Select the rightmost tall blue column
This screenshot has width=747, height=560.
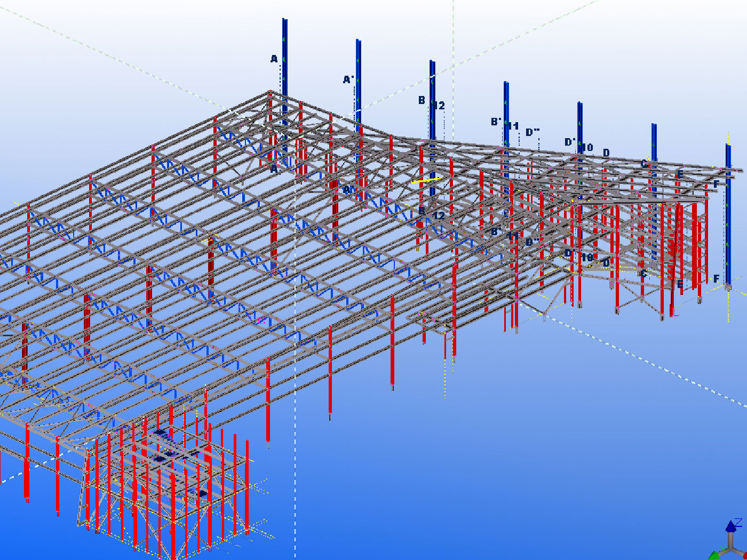point(728,213)
